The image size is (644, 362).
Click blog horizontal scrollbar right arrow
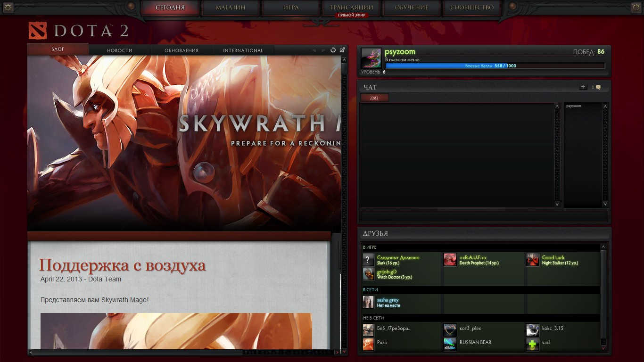(x=337, y=352)
